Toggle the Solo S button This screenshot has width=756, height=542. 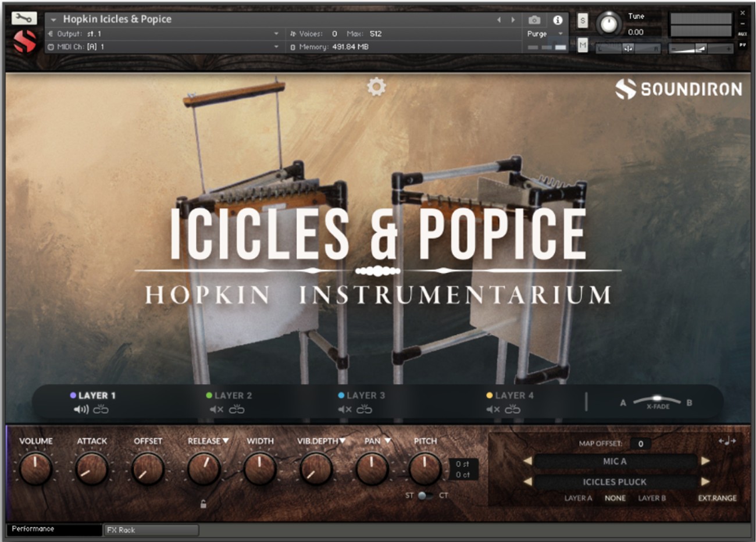pos(583,21)
